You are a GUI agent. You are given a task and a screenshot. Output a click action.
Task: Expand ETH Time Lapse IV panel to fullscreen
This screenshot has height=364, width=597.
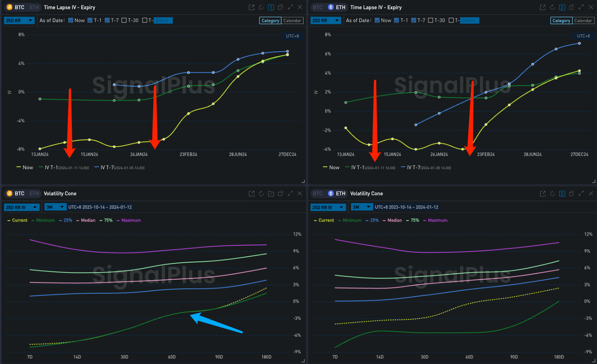581,7
